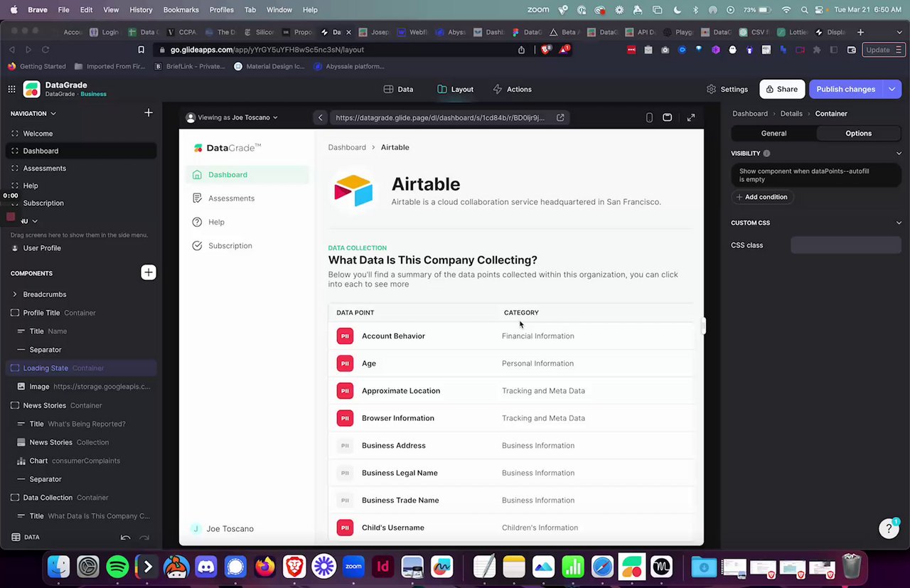Switch to the Layout tab
The width and height of the screenshot is (910, 588).
click(455, 89)
